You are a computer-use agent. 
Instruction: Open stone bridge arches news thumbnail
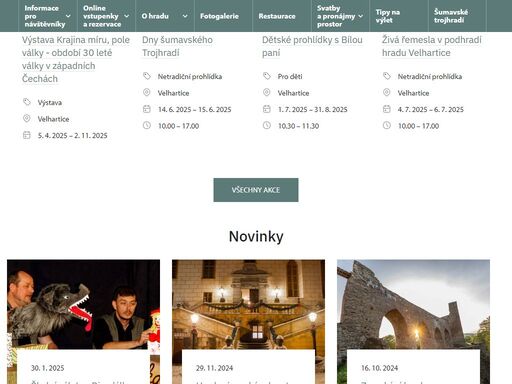click(413, 304)
